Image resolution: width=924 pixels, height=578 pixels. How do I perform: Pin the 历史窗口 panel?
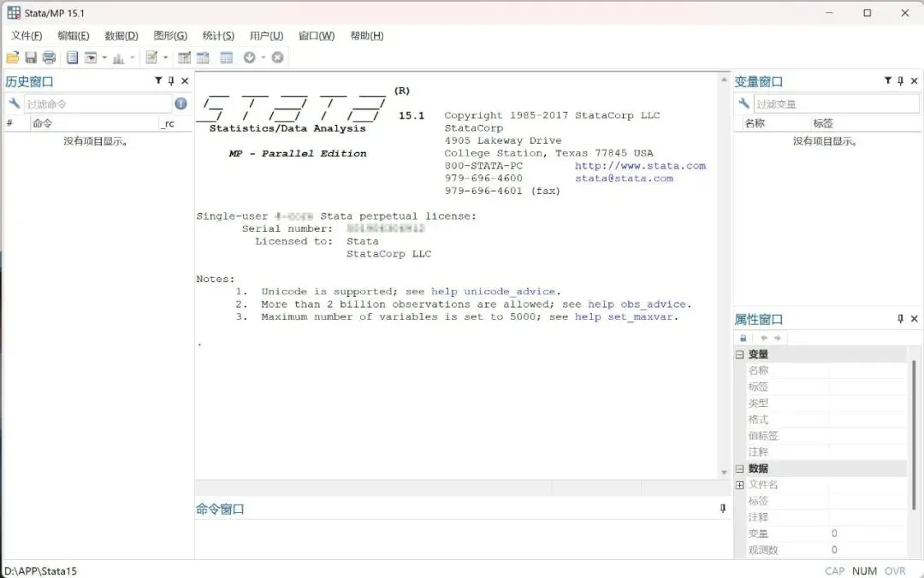point(171,81)
